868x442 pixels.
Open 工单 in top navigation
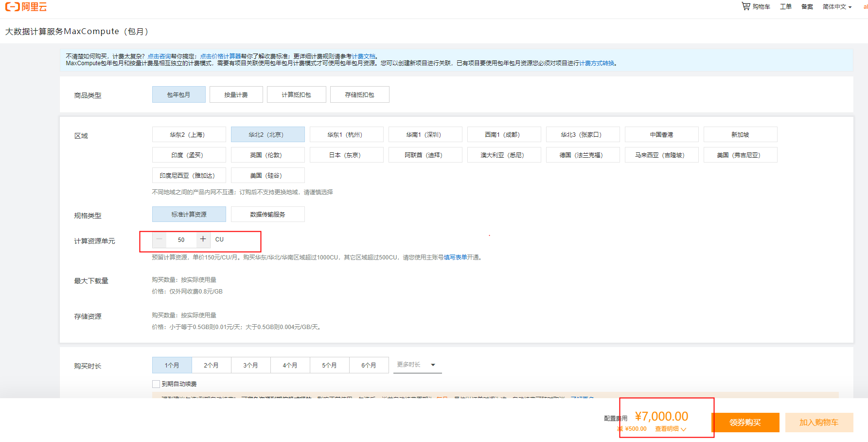tap(786, 7)
